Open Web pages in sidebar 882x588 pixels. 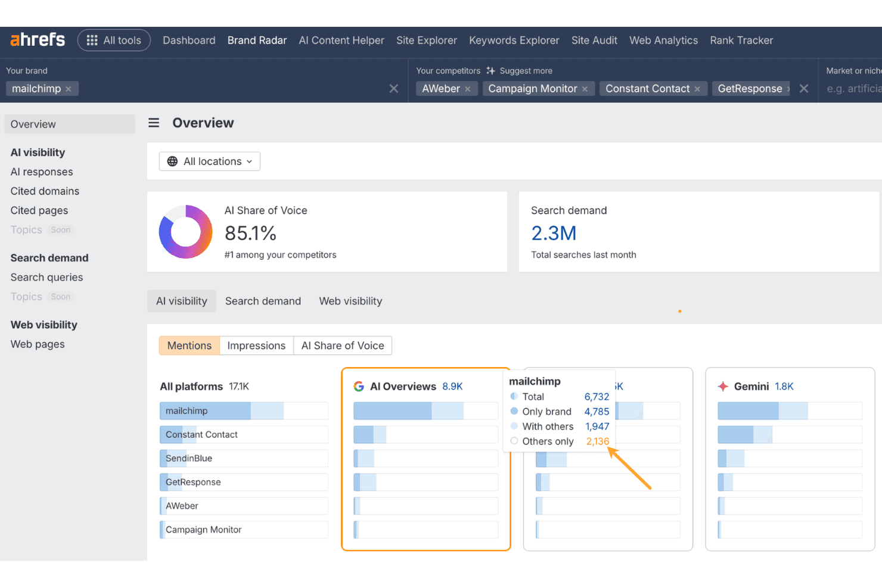[38, 344]
